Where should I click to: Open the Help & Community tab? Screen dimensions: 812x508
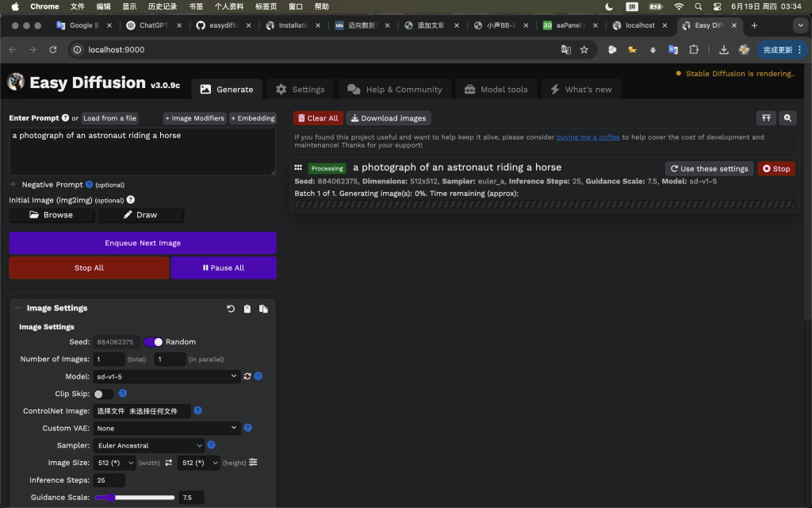[395, 89]
